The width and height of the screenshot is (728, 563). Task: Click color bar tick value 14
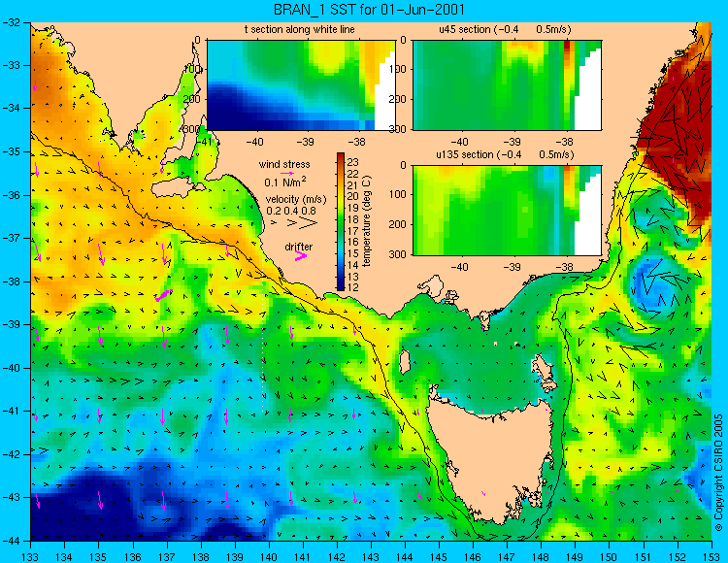[x=353, y=265]
